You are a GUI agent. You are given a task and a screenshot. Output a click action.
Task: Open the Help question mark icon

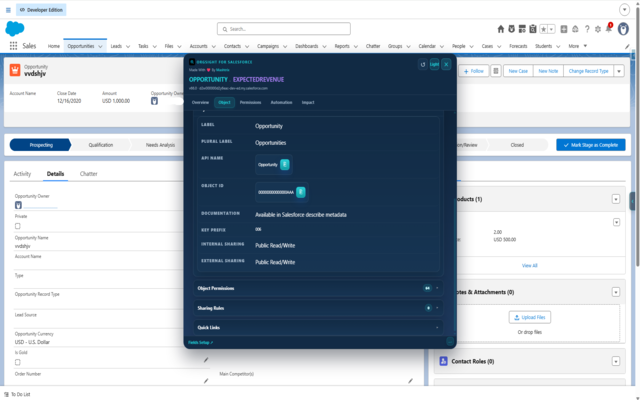(587, 29)
